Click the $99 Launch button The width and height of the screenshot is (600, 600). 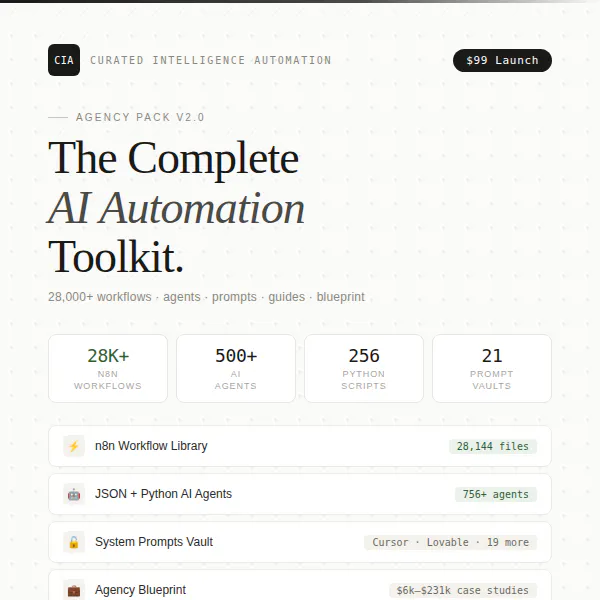(502, 60)
